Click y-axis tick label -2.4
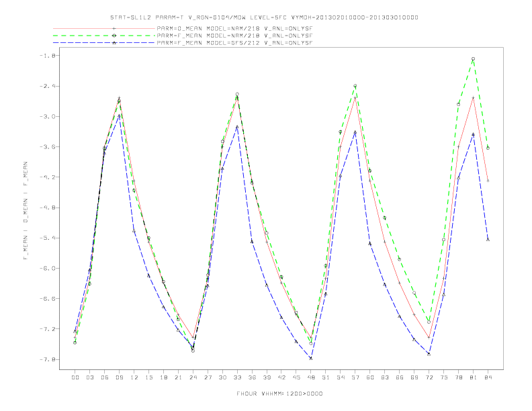Image resolution: width=532 pixels, height=411 pixels. point(46,86)
